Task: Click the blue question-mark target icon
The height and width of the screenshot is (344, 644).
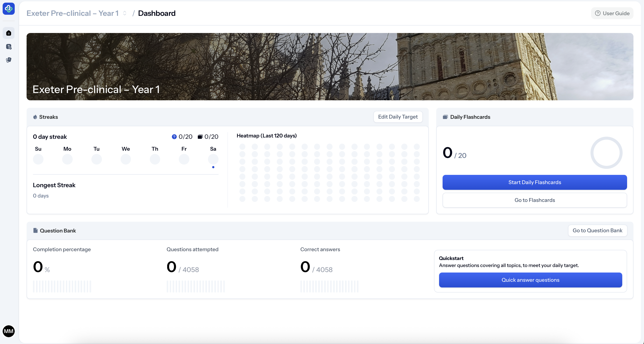Action: pos(174,137)
